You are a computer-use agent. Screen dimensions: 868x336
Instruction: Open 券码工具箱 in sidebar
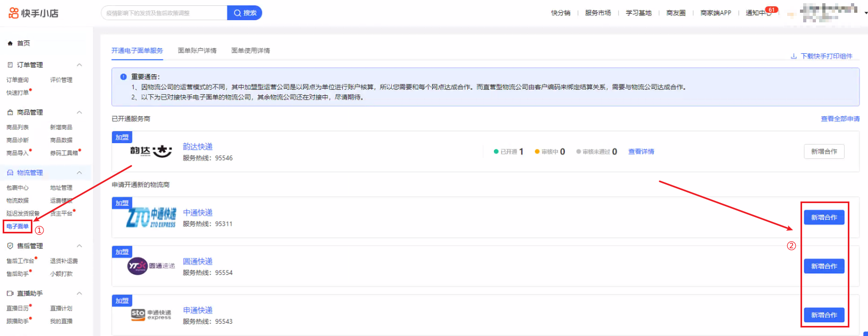(64, 153)
